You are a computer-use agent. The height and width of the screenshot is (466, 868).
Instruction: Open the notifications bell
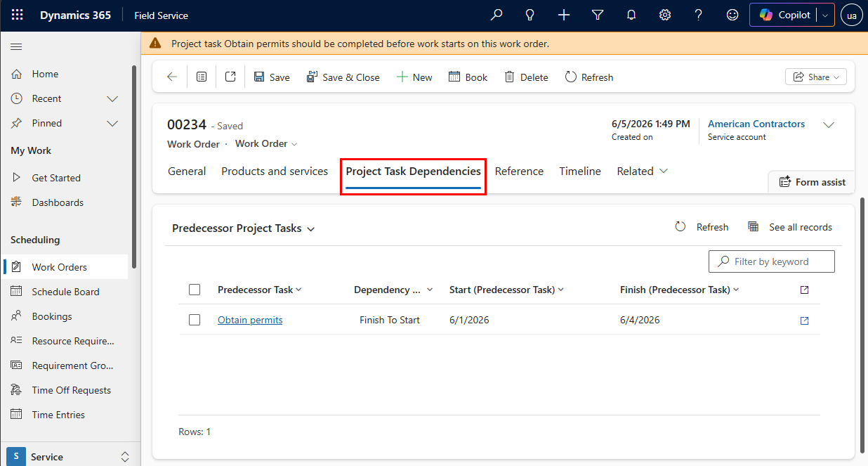point(631,15)
